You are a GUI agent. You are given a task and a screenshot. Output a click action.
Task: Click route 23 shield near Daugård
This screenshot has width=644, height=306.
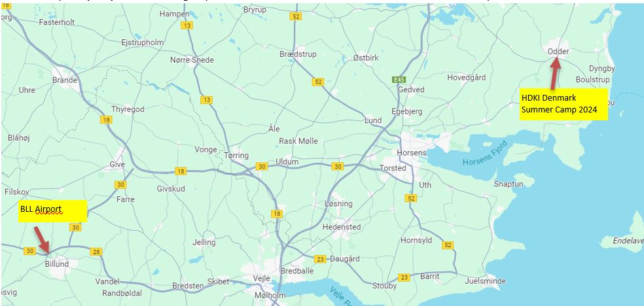point(320,259)
